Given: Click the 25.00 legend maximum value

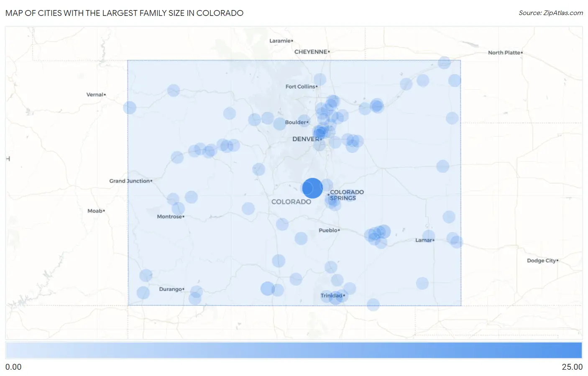Looking at the screenshot, I should (x=572, y=367).
